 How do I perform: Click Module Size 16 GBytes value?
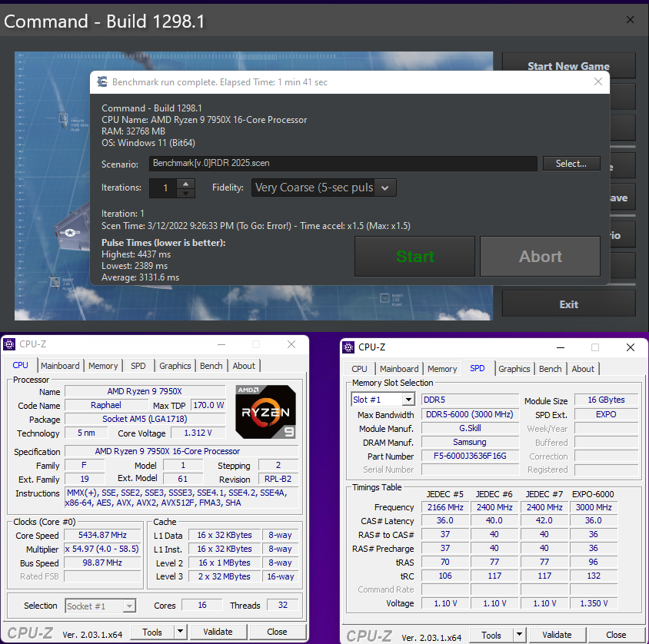[x=606, y=400]
